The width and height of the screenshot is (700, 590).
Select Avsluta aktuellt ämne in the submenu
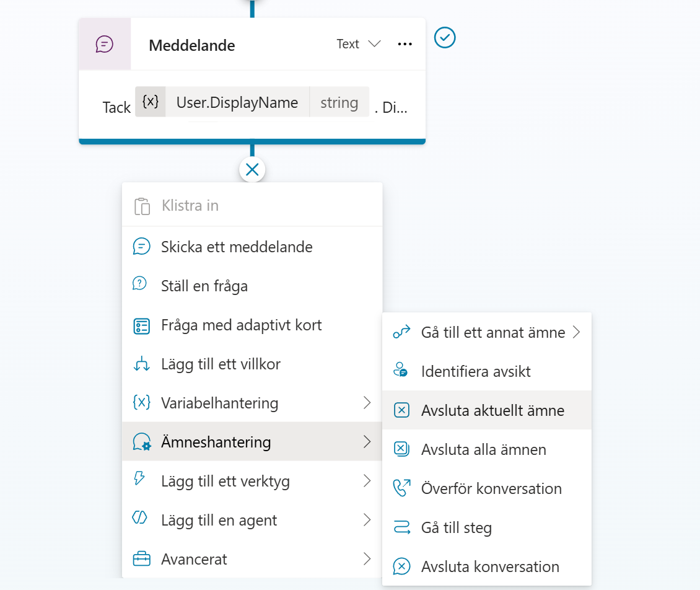pyautogui.click(x=487, y=410)
